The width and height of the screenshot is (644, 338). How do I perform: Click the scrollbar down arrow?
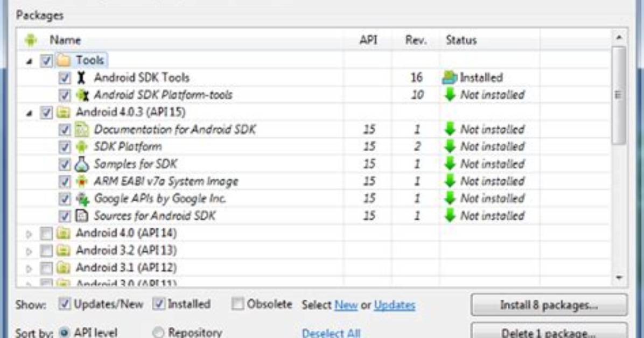coord(619,278)
